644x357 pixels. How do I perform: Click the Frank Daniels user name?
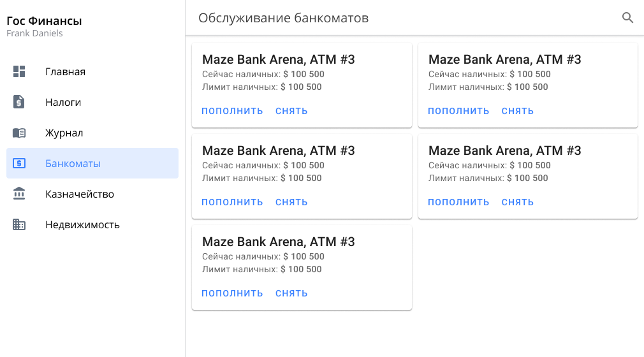coord(34,33)
